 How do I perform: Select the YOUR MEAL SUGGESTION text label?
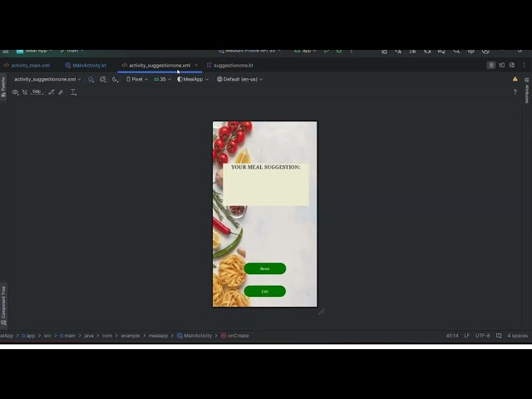(266, 167)
